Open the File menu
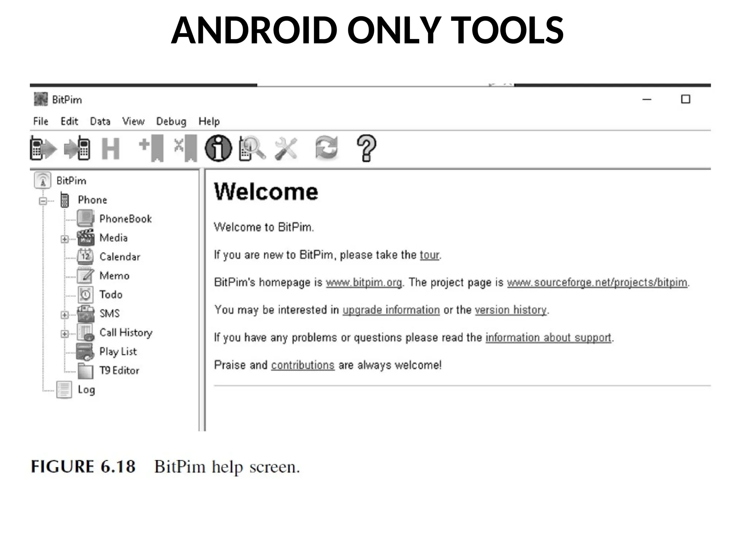747x560 pixels. click(40, 121)
